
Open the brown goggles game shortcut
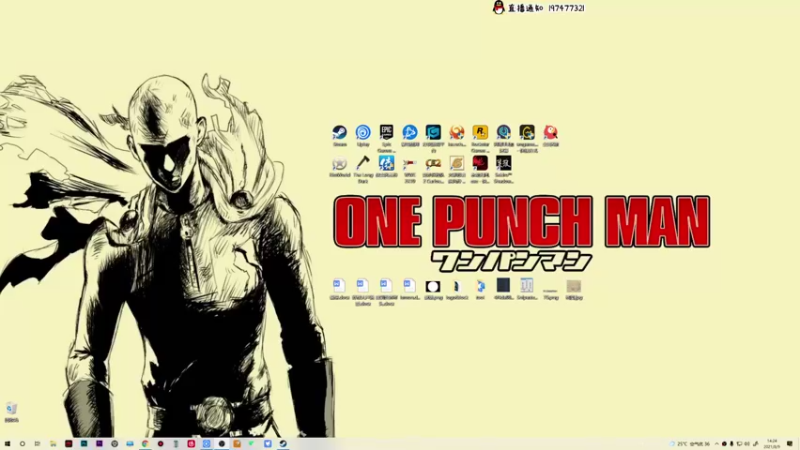[x=433, y=169]
